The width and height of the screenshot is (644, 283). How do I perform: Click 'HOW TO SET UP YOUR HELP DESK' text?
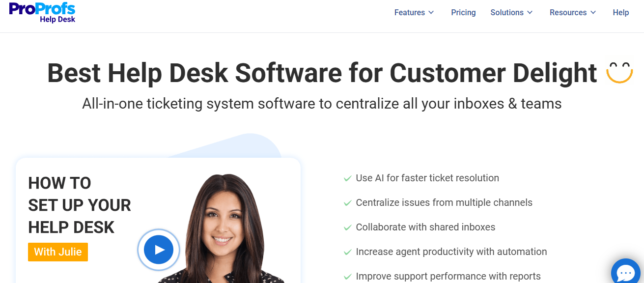tap(80, 205)
